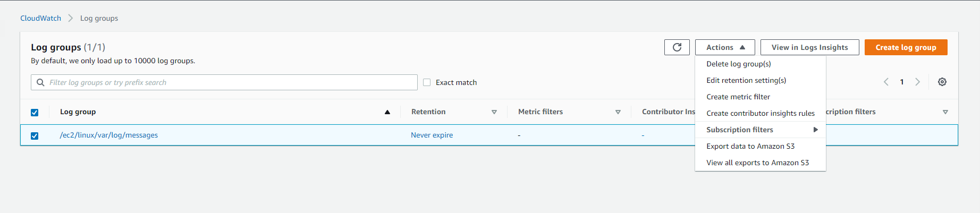Sort the Metric filters column
The height and width of the screenshot is (213, 980).
[618, 112]
